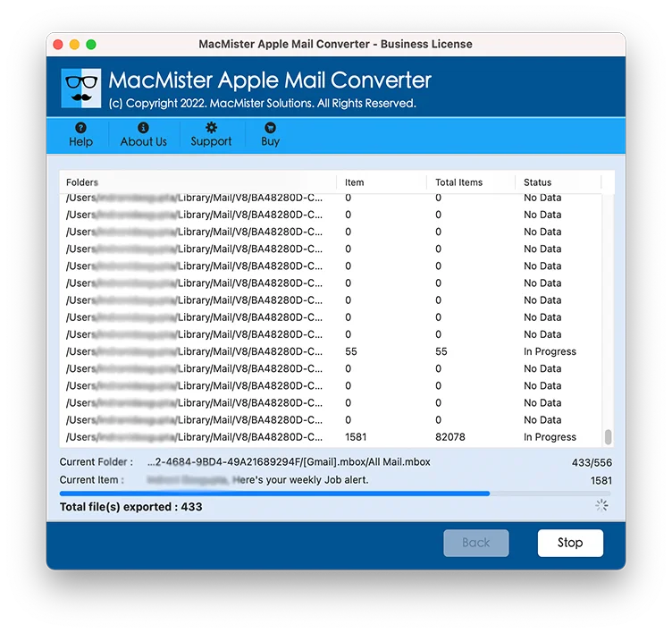The image size is (672, 633).
Task: Click the Help question mark icon
Action: point(80,128)
